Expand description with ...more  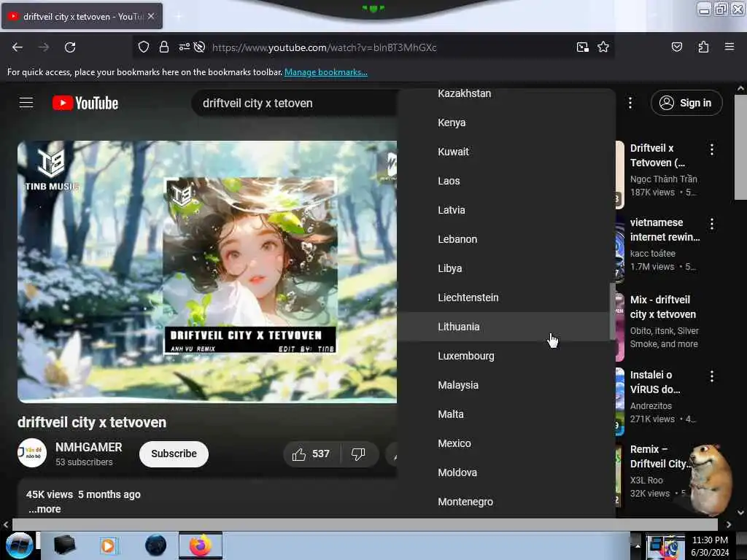click(x=44, y=509)
